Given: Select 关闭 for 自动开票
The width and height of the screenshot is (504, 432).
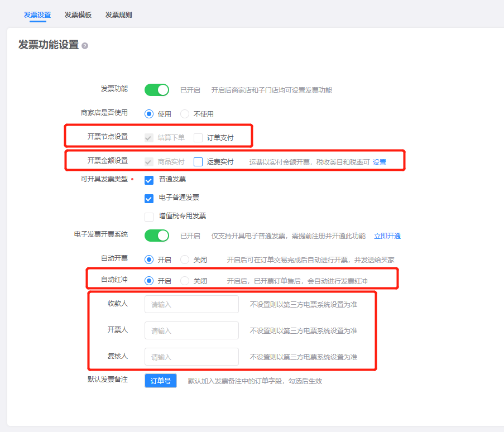Looking at the screenshot, I should pyautogui.click(x=185, y=260).
